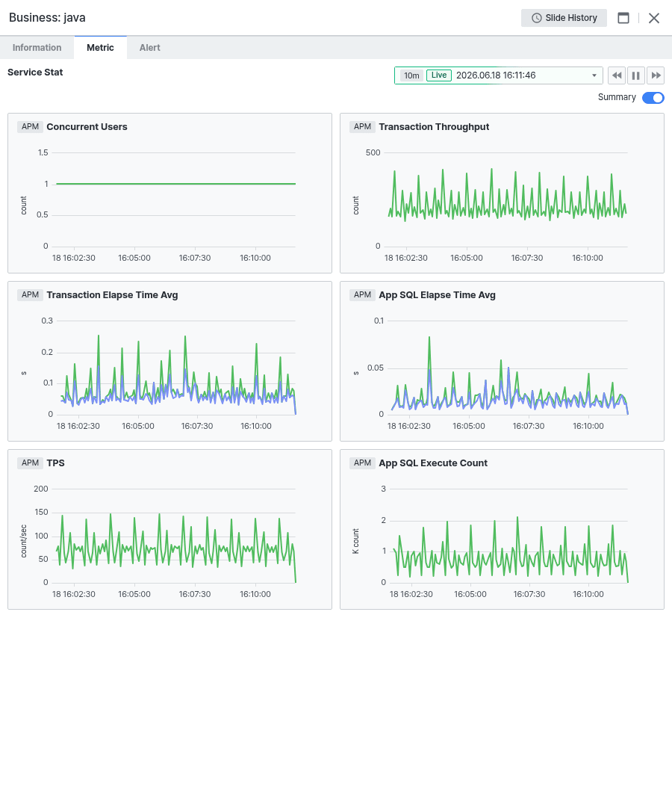This screenshot has height=807, width=672.
Task: Click the date time field 2026.06.18
Action: (496, 75)
